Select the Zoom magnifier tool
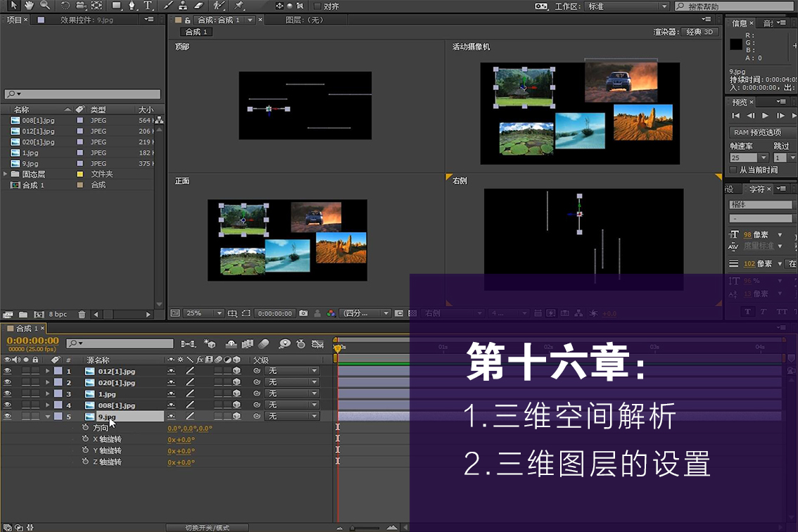Screen dimensions: 798x532 [45, 6]
